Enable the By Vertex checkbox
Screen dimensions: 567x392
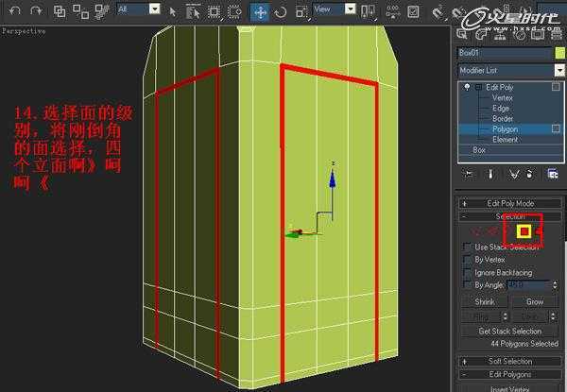tap(467, 260)
